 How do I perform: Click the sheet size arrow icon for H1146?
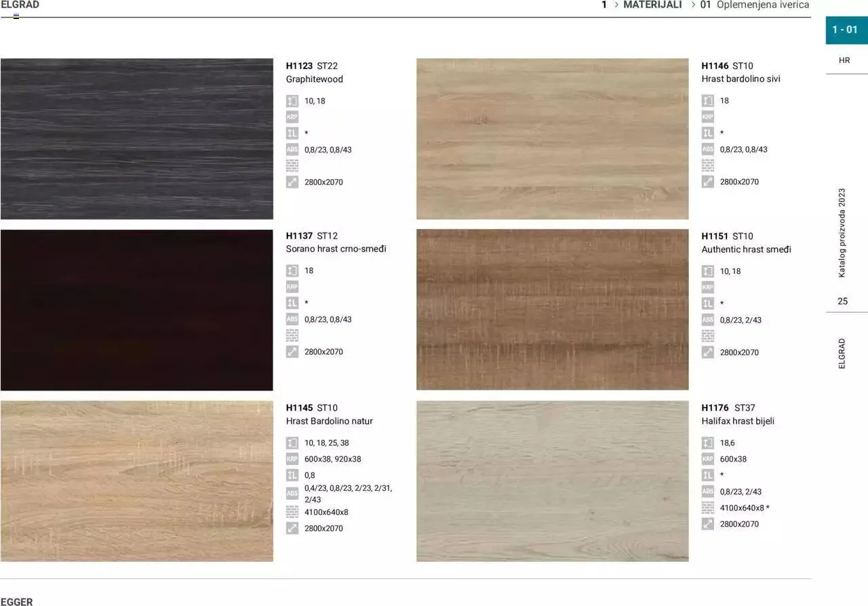(x=708, y=182)
